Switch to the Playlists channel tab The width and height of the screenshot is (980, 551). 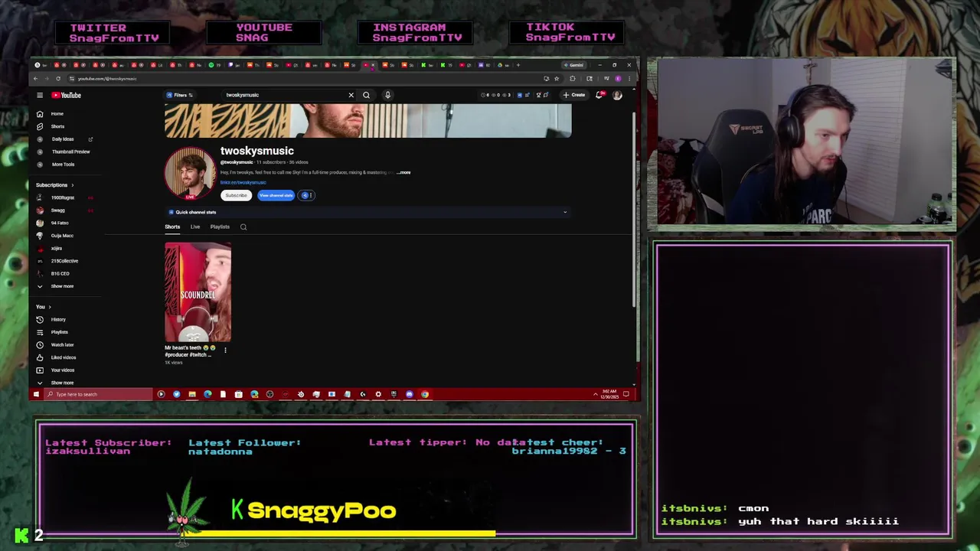(220, 227)
